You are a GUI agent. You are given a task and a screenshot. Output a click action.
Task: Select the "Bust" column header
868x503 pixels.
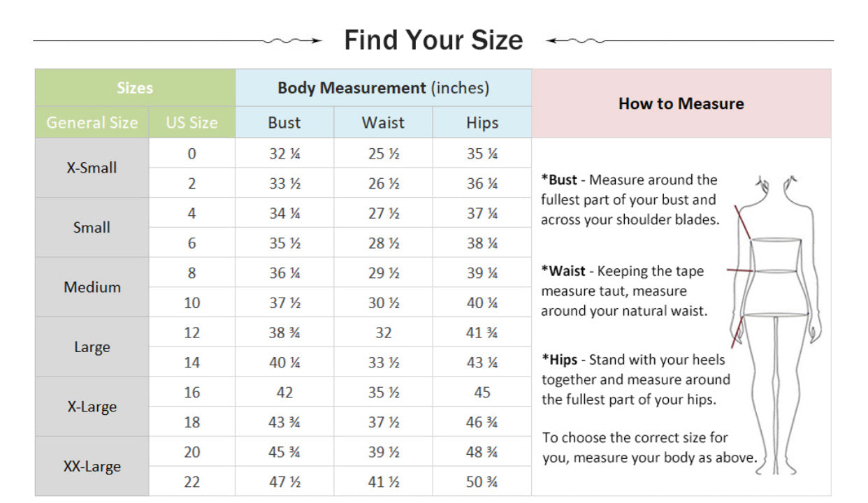[284, 123]
